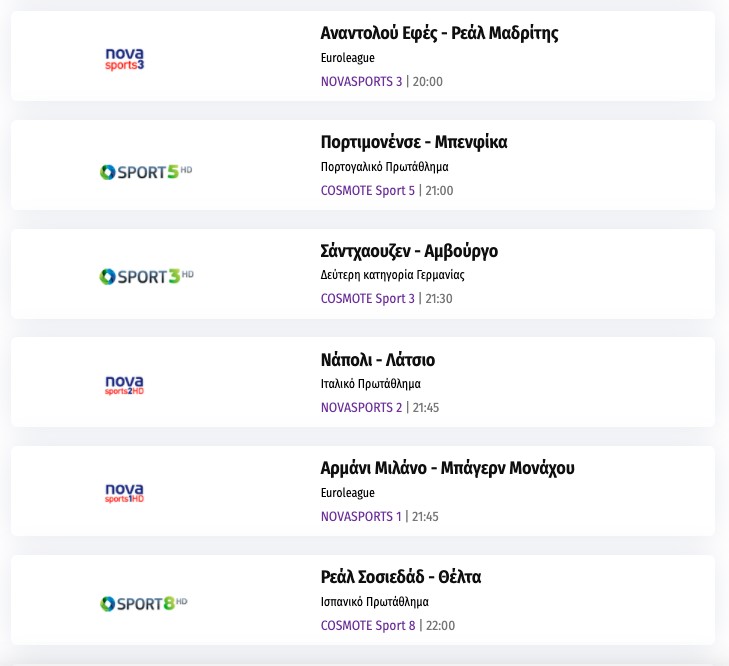This screenshot has height=666, width=729.
Task: Open the Πορτιμονένσε - Μπενφίκα match title
Action: point(414,142)
